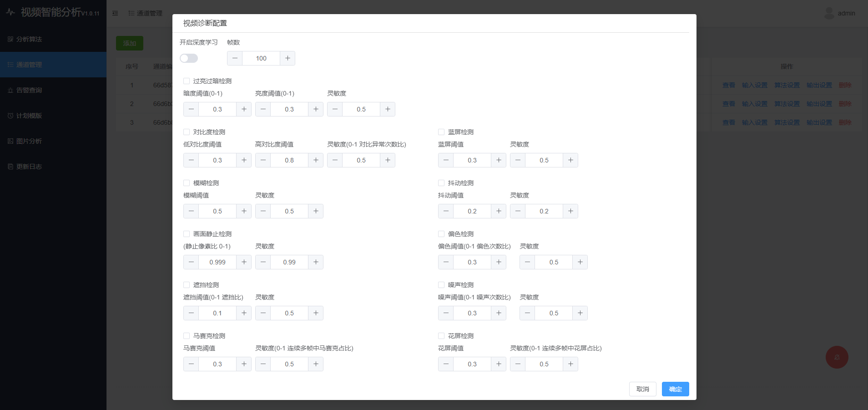
Task: Open 通道管理 in the sidebar
Action: 53,65
